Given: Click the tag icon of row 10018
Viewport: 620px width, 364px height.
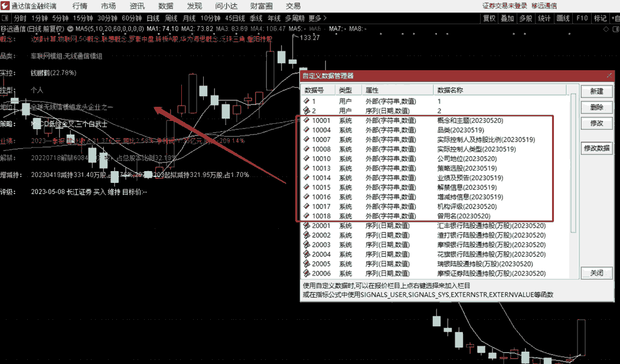Looking at the screenshot, I should point(306,216).
